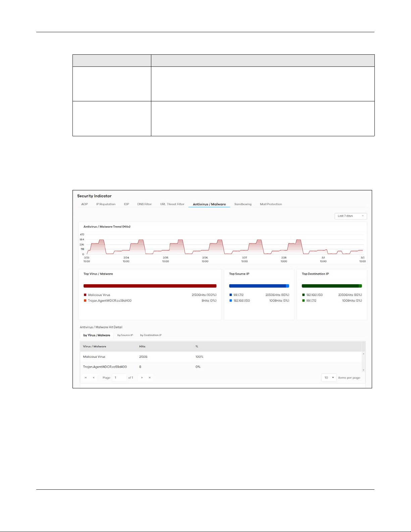Click the Malicious Virus dark red legend swatch

coord(85,295)
